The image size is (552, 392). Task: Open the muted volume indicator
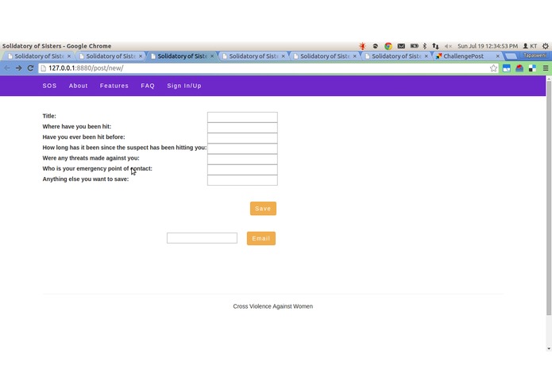448,46
